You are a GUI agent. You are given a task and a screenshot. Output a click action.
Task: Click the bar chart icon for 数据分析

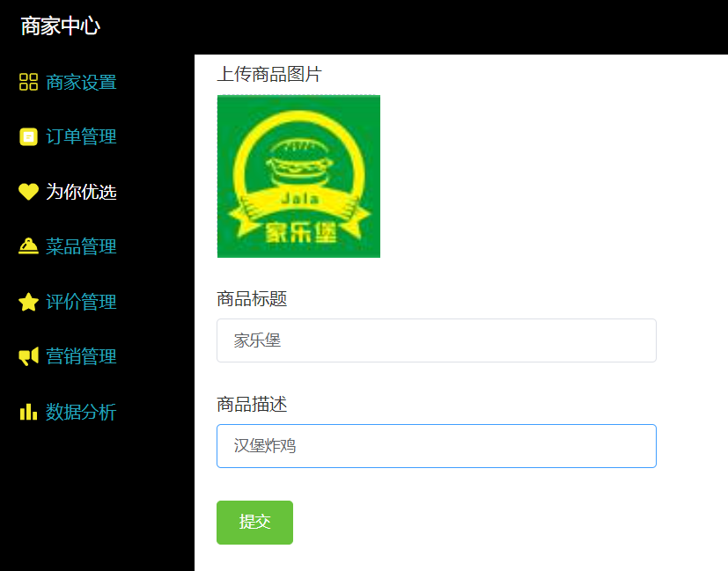click(28, 412)
